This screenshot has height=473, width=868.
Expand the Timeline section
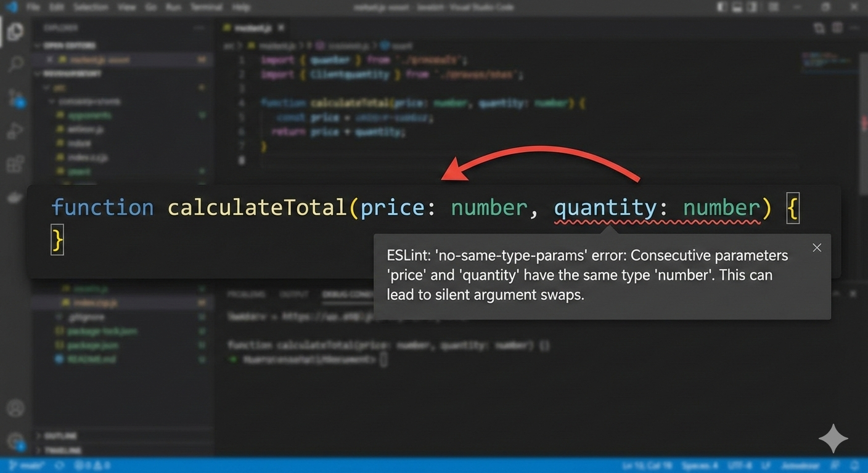62,450
